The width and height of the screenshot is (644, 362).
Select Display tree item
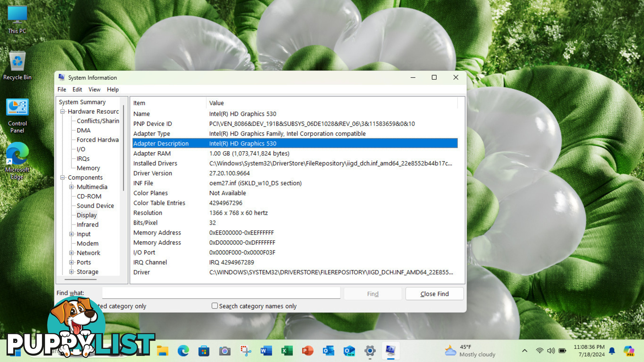(87, 215)
